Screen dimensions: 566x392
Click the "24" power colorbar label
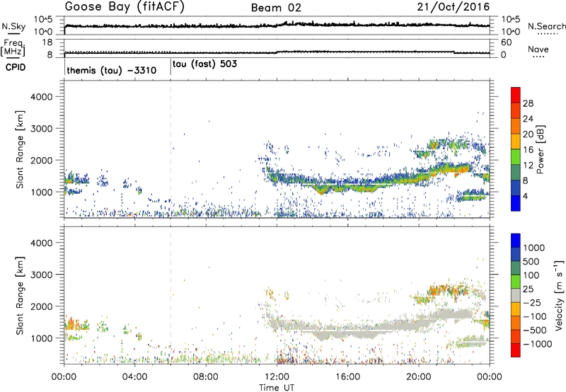[x=528, y=119]
